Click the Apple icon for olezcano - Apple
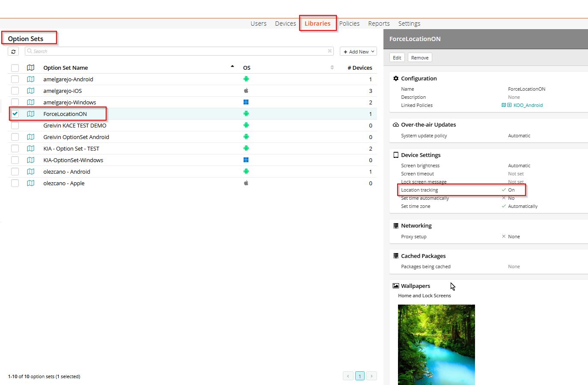This screenshot has height=385, width=588. point(246,183)
